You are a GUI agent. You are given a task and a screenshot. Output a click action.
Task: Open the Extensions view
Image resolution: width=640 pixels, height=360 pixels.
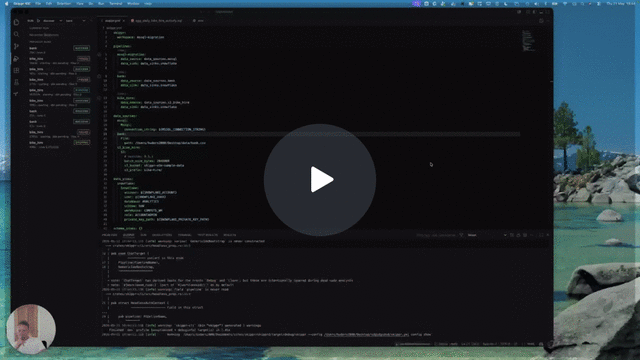[x=16, y=70]
